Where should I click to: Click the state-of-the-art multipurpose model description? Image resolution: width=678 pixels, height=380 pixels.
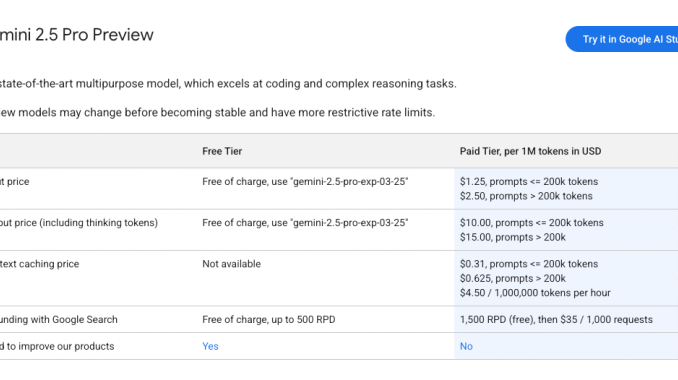228,83
